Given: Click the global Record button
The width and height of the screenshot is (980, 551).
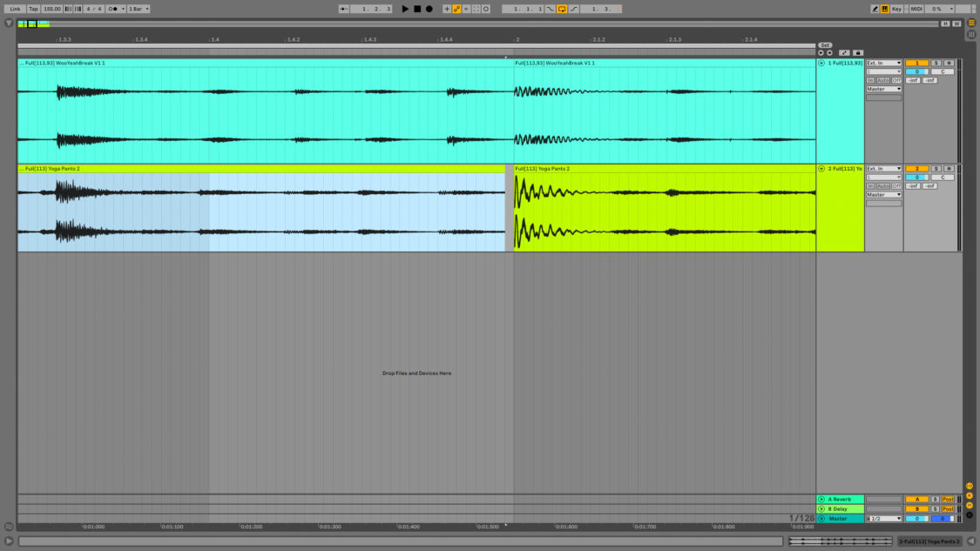Looking at the screenshot, I should tap(429, 8).
